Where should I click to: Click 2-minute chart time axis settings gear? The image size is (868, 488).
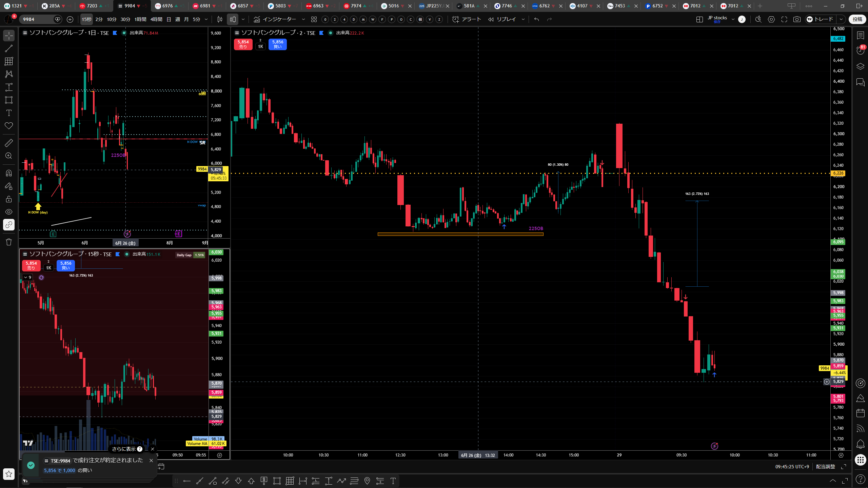click(841, 455)
